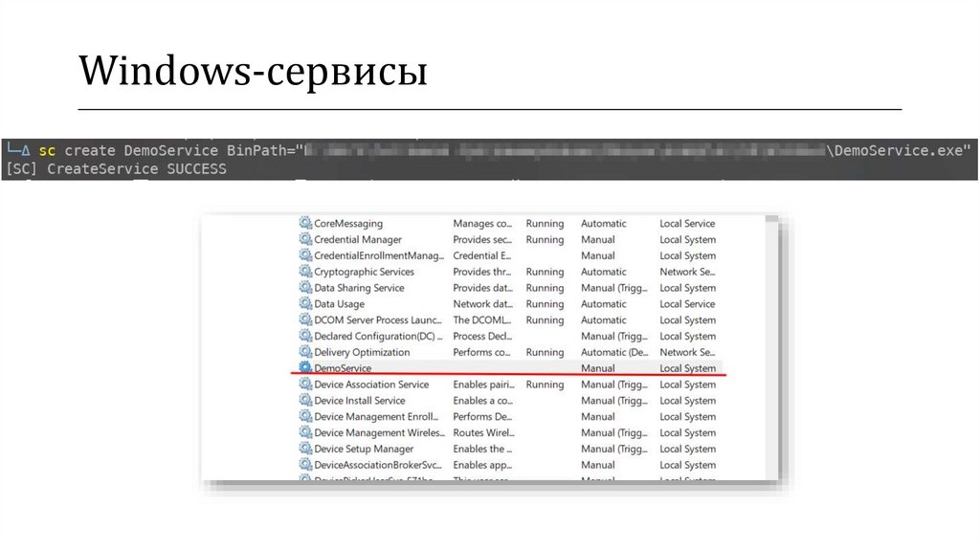The width and height of the screenshot is (980, 549).
Task: Click the Cryptographic Services gear icon
Action: click(x=305, y=273)
